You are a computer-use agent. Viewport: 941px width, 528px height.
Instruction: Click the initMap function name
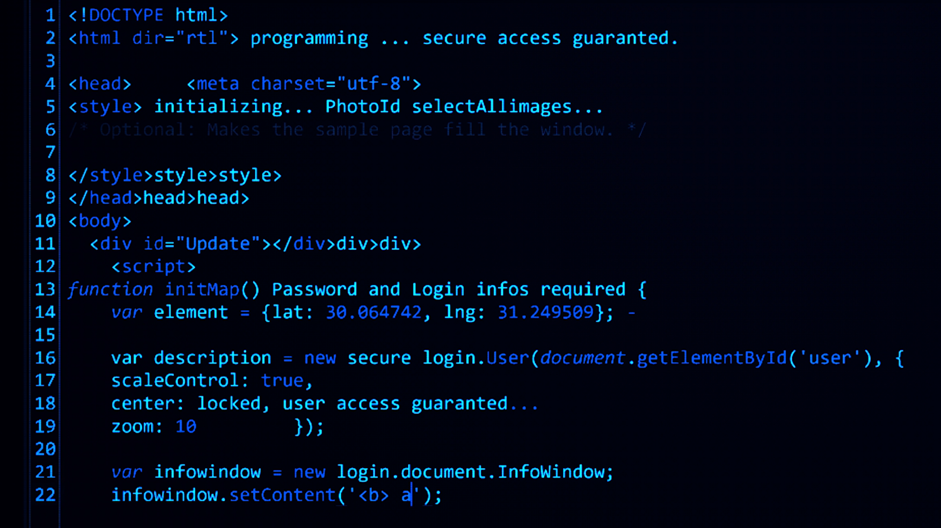[x=202, y=290]
